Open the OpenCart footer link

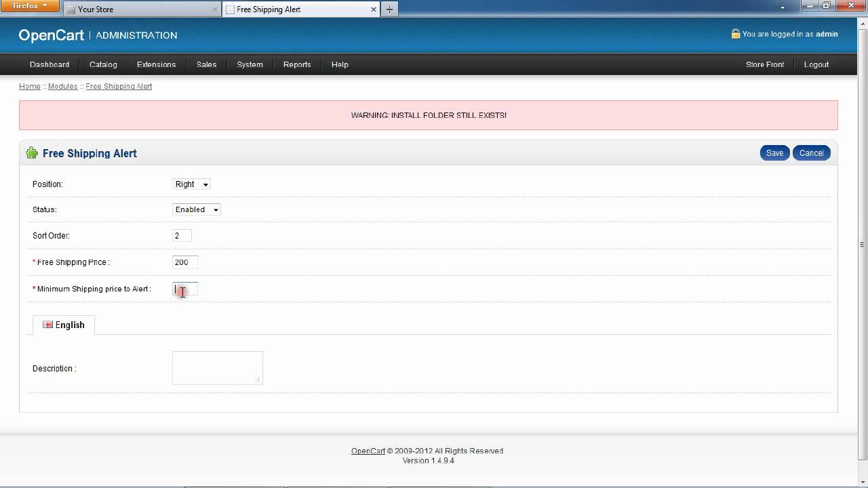[x=368, y=451]
